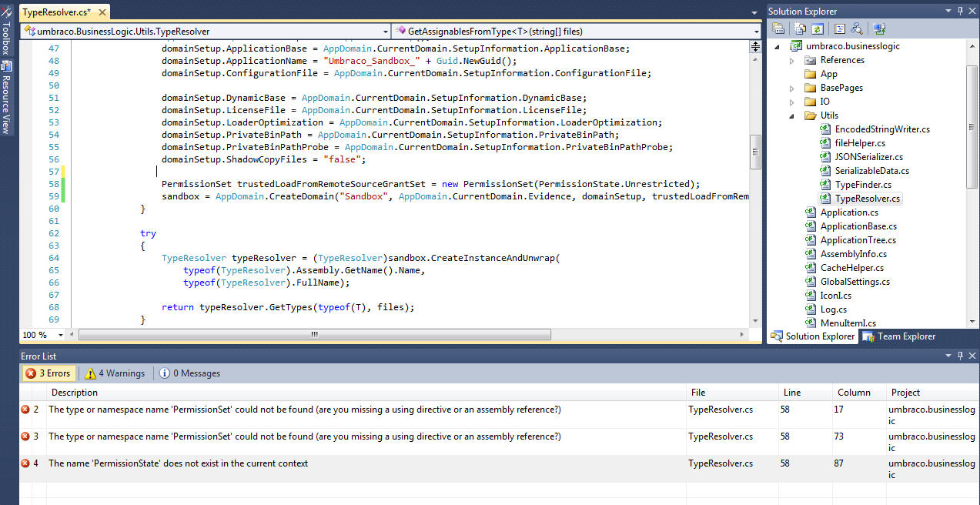Viewport: 980px width, 505px height.
Task: Open the active documents dropdown arrow above the editor
Action: (x=754, y=13)
